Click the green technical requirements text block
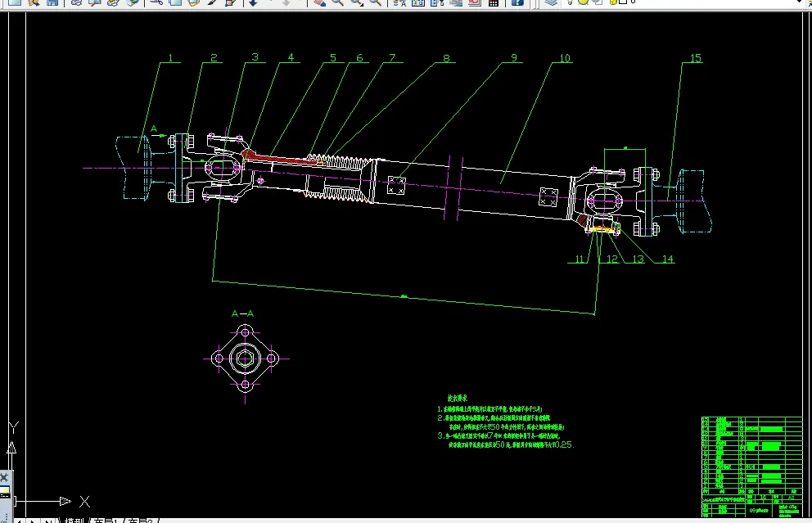 pyautogui.click(x=505, y=422)
